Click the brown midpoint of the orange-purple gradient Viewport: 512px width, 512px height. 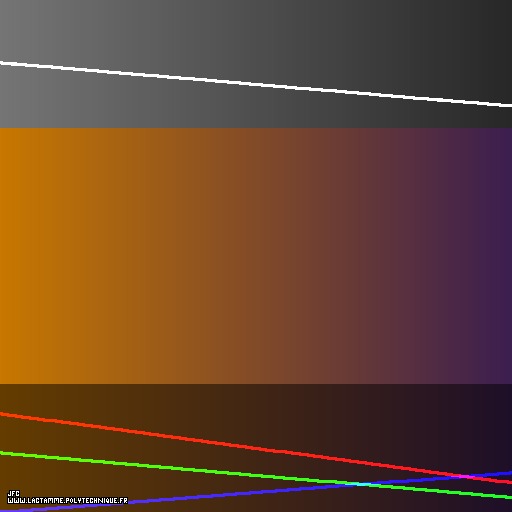(256, 256)
